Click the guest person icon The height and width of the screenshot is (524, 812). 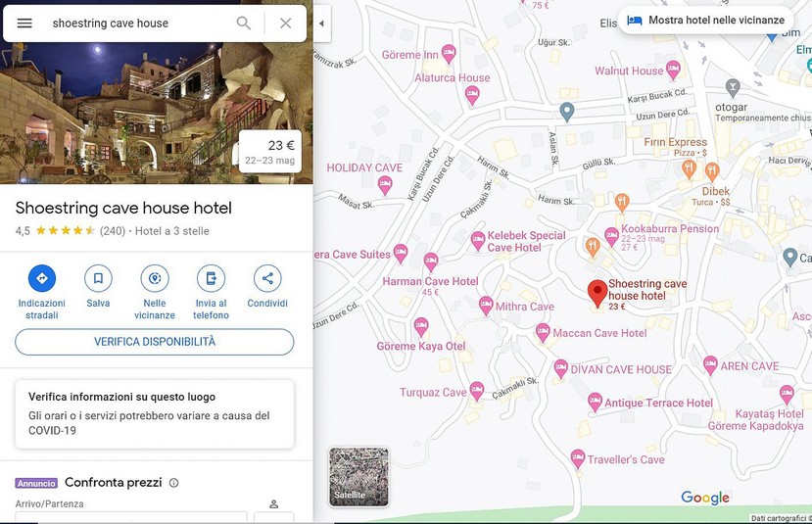[274, 503]
